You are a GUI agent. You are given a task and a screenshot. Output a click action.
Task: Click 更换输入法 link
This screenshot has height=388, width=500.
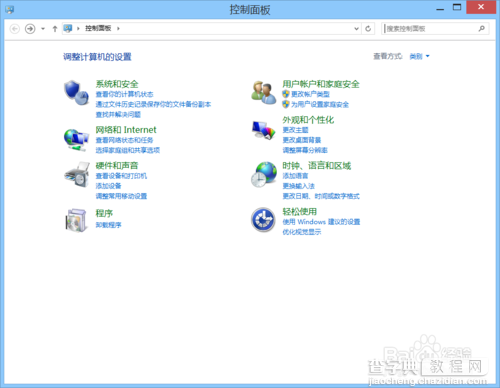tap(299, 186)
